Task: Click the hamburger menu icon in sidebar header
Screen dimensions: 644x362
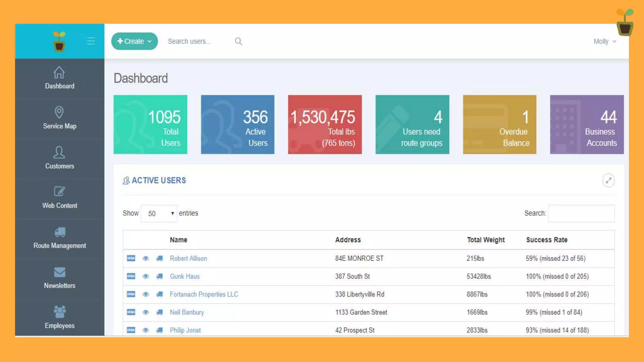Action: click(91, 41)
